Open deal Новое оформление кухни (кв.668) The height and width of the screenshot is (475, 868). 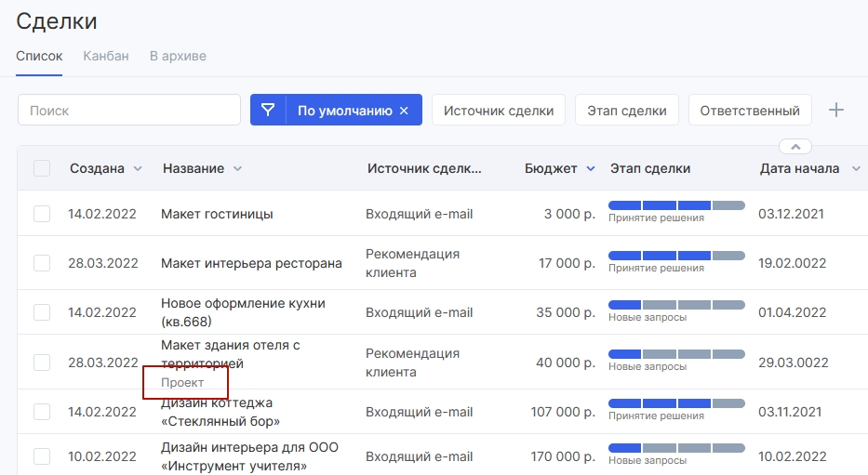coord(243,312)
